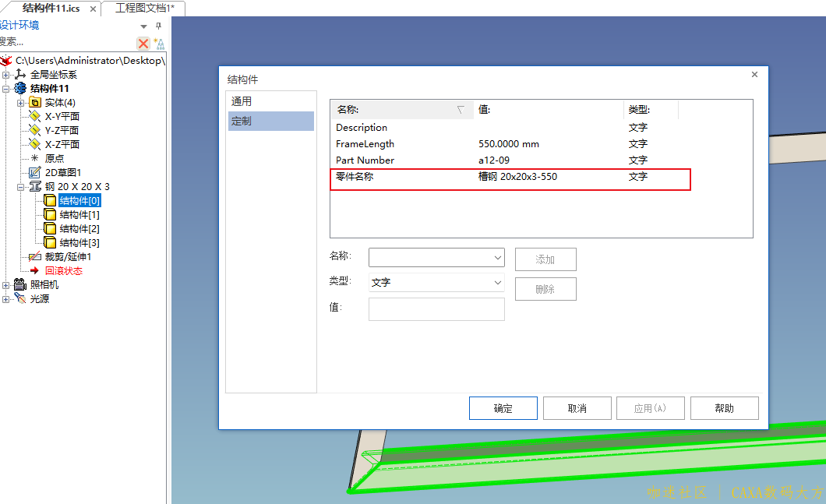826x504 pixels.
Task: Close the 结构件 dialog with the X
Action: 754,74
